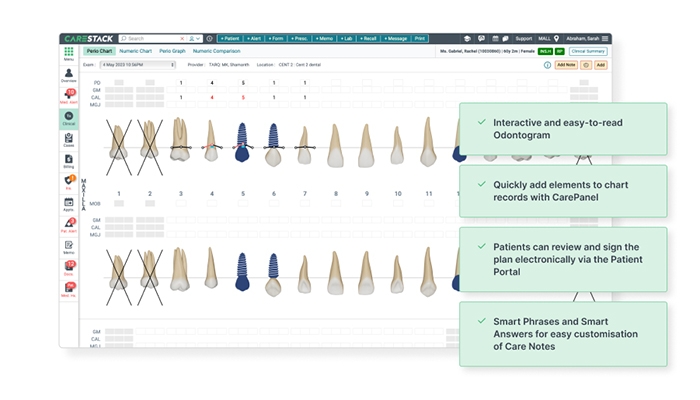
Task: Click the CAL value 5 for tooth 5
Action: coord(243,97)
